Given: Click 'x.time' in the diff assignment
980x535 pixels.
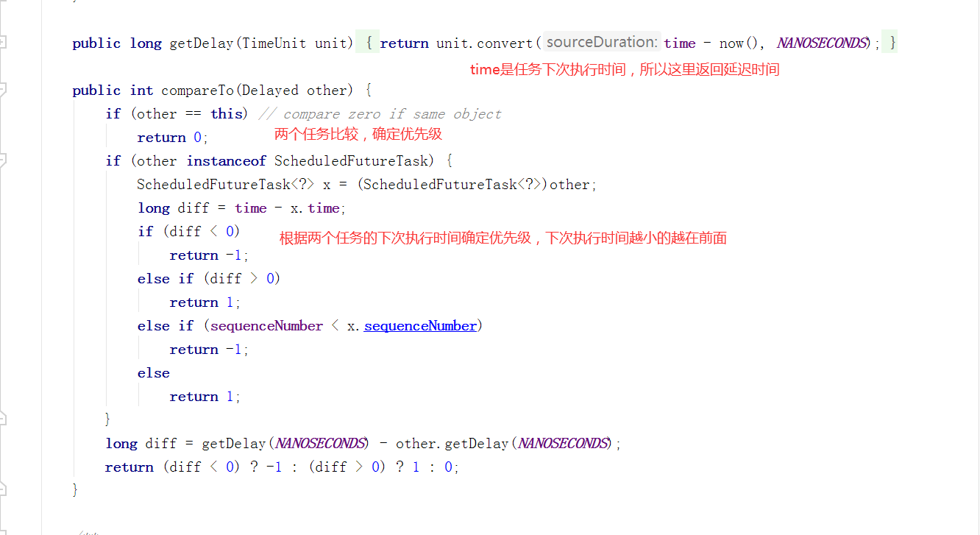Looking at the screenshot, I should coord(315,208).
